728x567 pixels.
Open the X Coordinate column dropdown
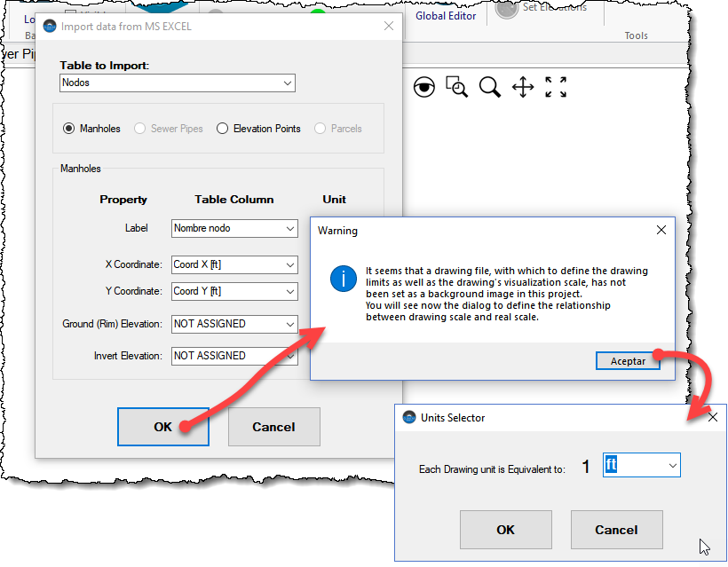pyautogui.click(x=234, y=264)
